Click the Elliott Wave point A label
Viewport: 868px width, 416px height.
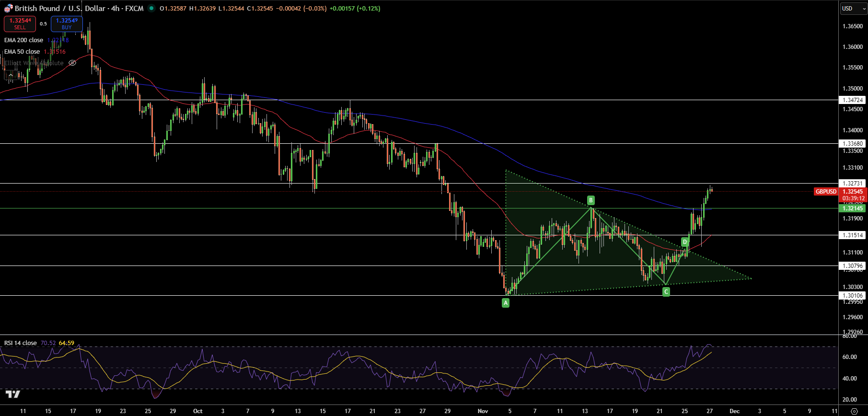point(505,302)
